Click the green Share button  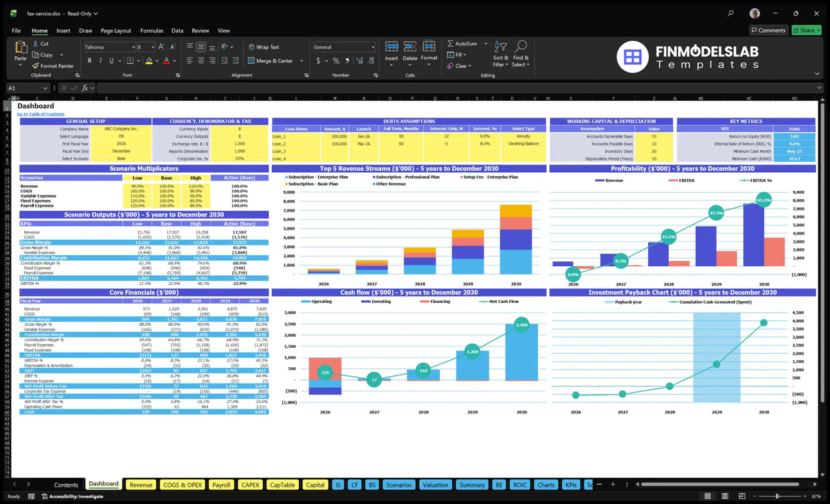(x=806, y=30)
